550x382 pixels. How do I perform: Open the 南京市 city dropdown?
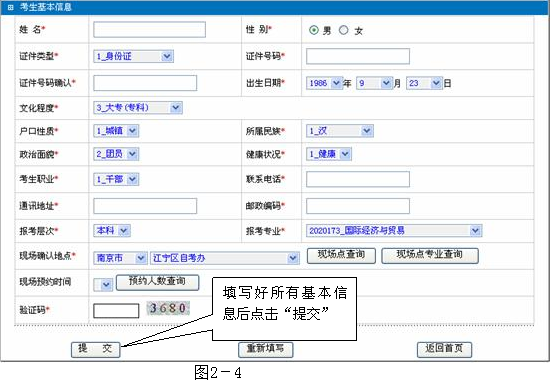point(120,258)
